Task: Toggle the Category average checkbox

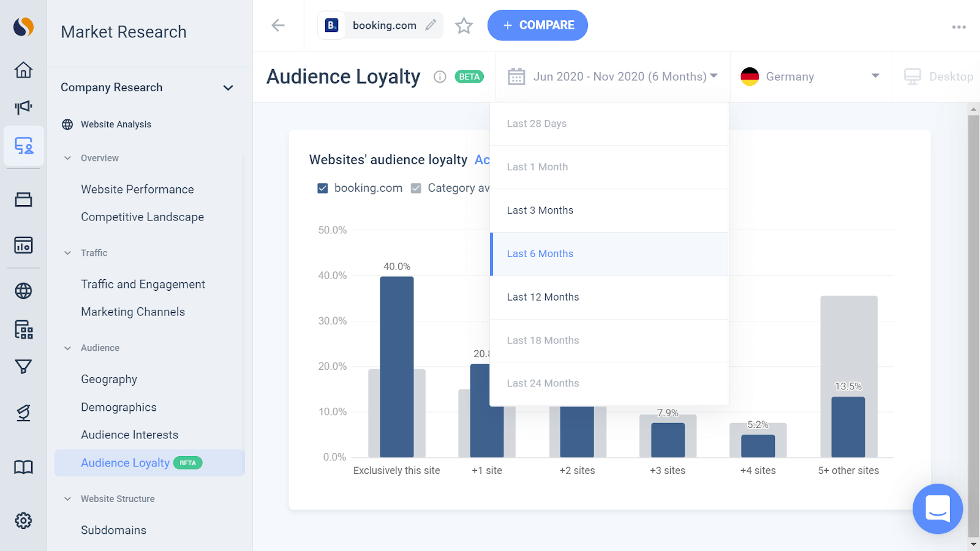Action: pyautogui.click(x=417, y=188)
